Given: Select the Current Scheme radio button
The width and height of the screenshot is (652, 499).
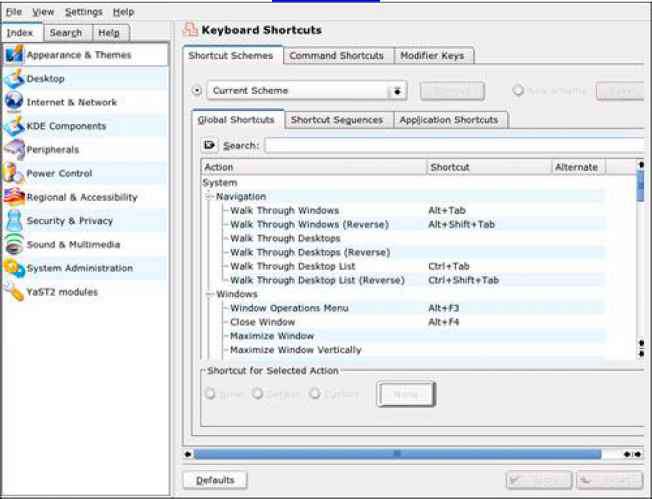Looking at the screenshot, I should click(x=196, y=91).
